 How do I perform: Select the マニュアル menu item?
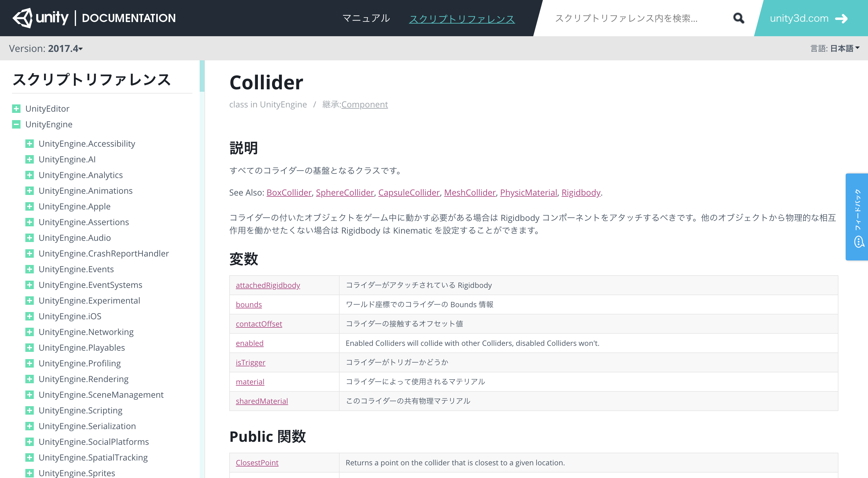coord(365,18)
